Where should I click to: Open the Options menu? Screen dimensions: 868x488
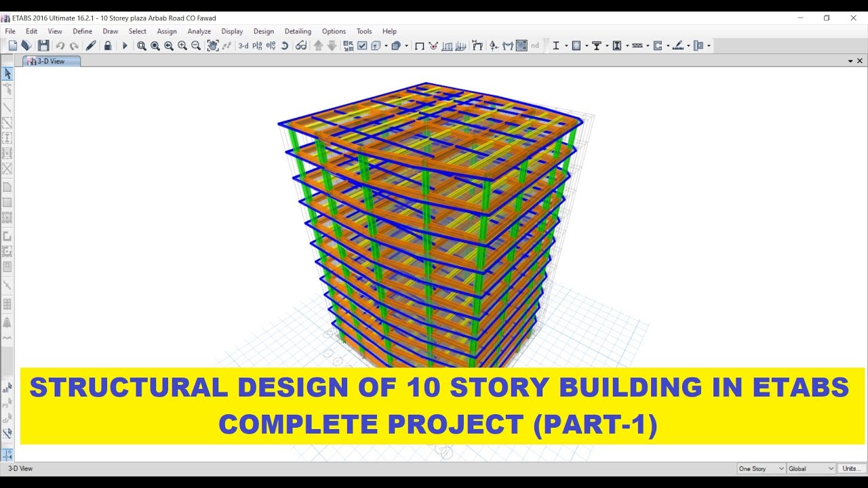(x=334, y=31)
